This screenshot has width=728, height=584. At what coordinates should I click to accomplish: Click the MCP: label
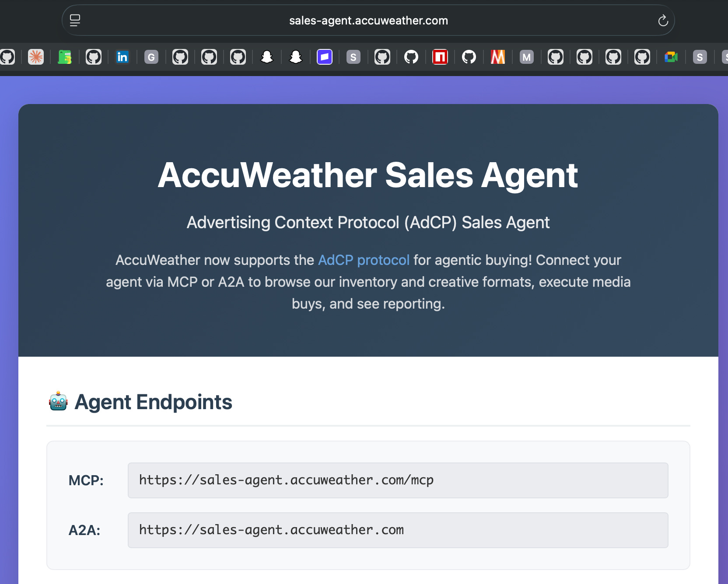(86, 480)
